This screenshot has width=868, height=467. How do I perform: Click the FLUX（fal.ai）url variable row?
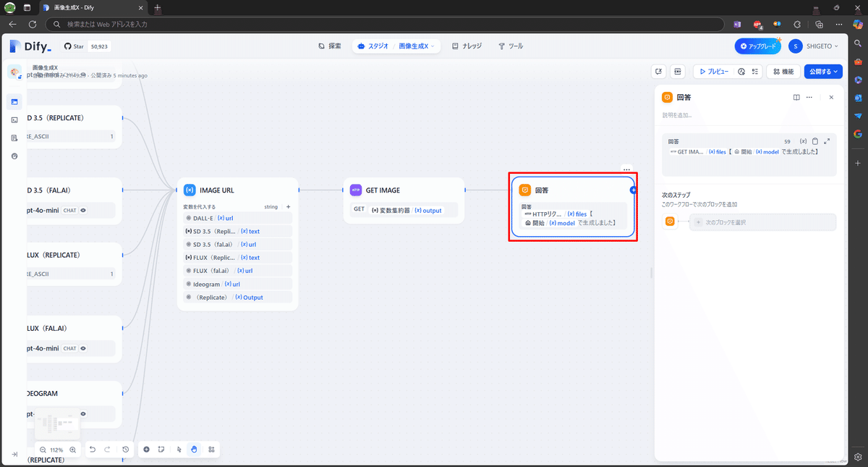pyautogui.click(x=238, y=271)
